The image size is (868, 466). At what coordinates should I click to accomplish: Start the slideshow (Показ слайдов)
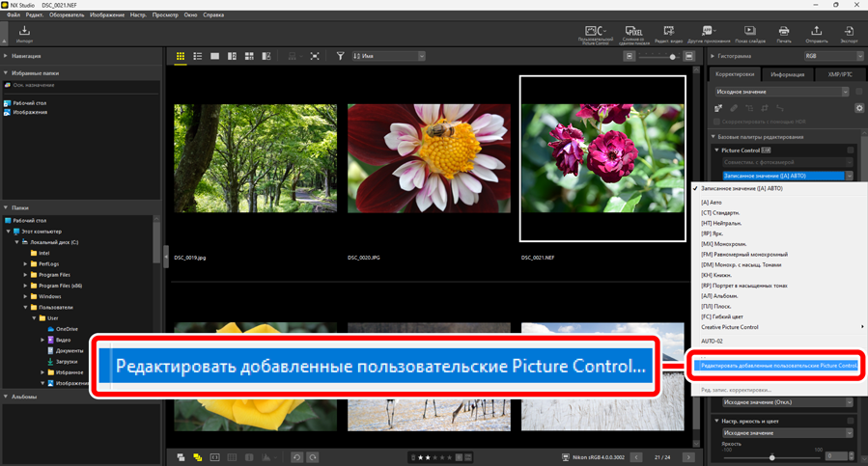click(x=749, y=34)
